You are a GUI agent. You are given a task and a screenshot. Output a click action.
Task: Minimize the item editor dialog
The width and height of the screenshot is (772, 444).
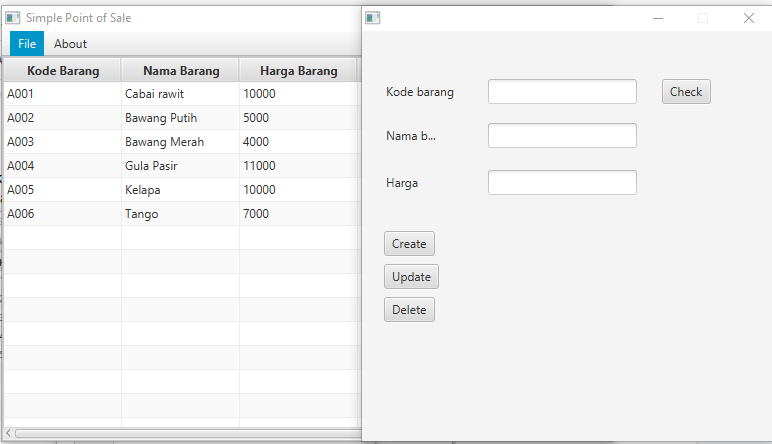point(658,18)
